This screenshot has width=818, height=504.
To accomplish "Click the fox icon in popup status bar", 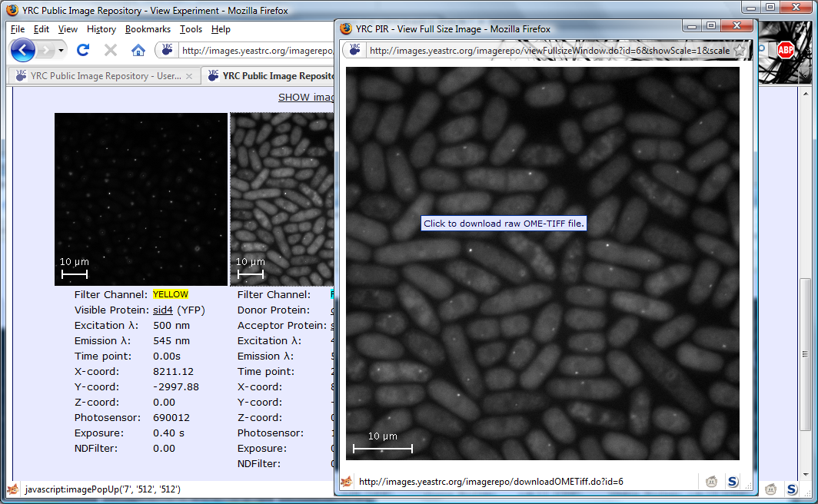I will [x=347, y=482].
